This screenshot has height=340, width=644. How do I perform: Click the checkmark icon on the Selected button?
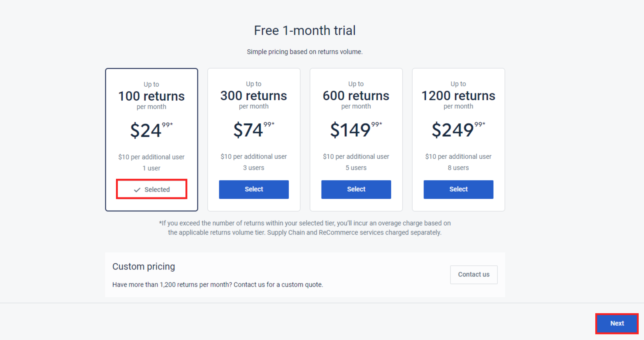click(137, 190)
